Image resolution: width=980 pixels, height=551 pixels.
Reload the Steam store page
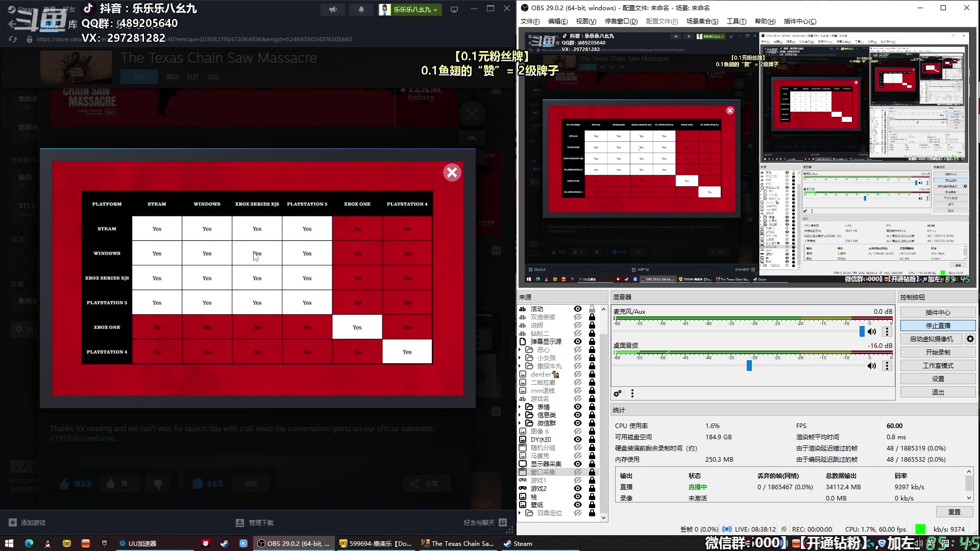pos(13,39)
